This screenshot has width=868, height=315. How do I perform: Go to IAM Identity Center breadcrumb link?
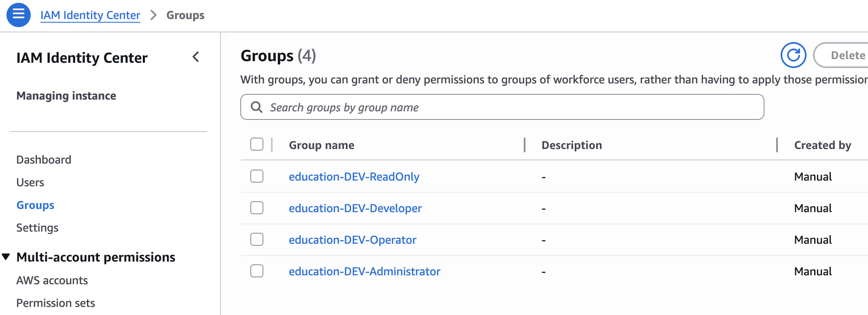click(x=90, y=15)
